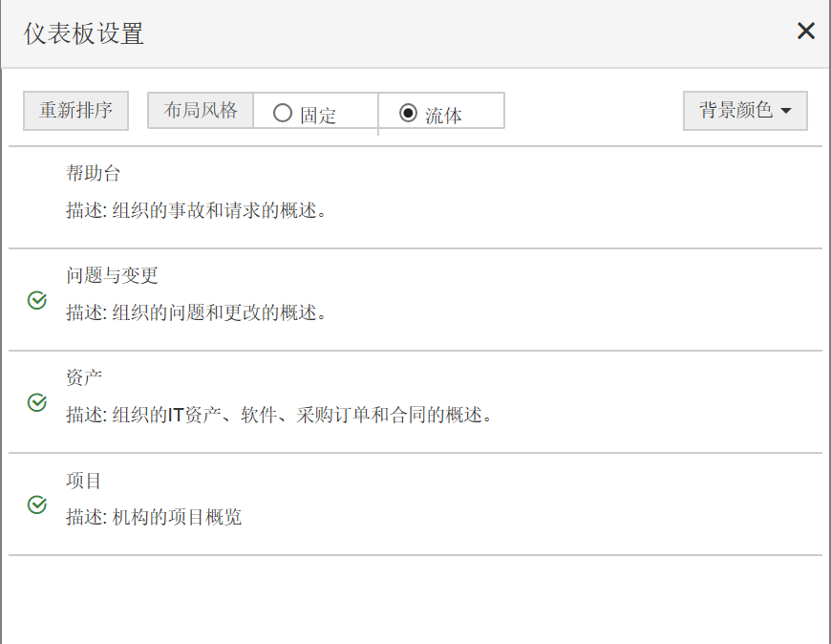The image size is (831, 644).
Task: Close the 仪表板设置 dialog
Action: tap(806, 32)
